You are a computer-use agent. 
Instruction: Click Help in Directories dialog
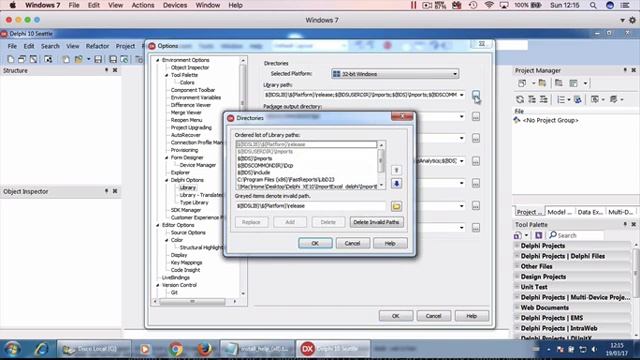click(x=390, y=243)
